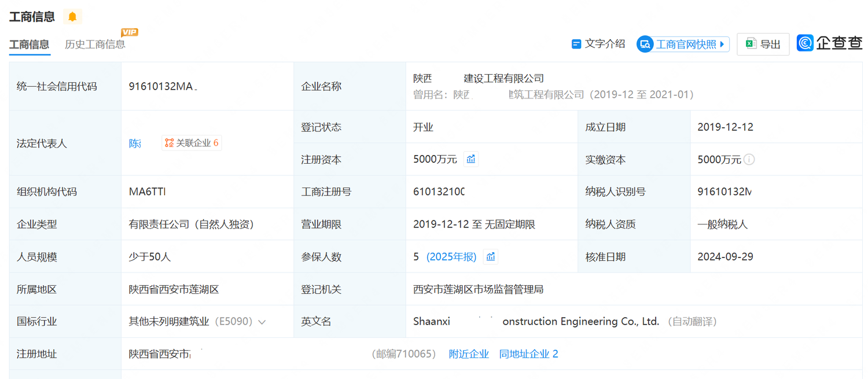
Task: Expand the 国标行业 E5090 dropdown chevron
Action: click(262, 322)
